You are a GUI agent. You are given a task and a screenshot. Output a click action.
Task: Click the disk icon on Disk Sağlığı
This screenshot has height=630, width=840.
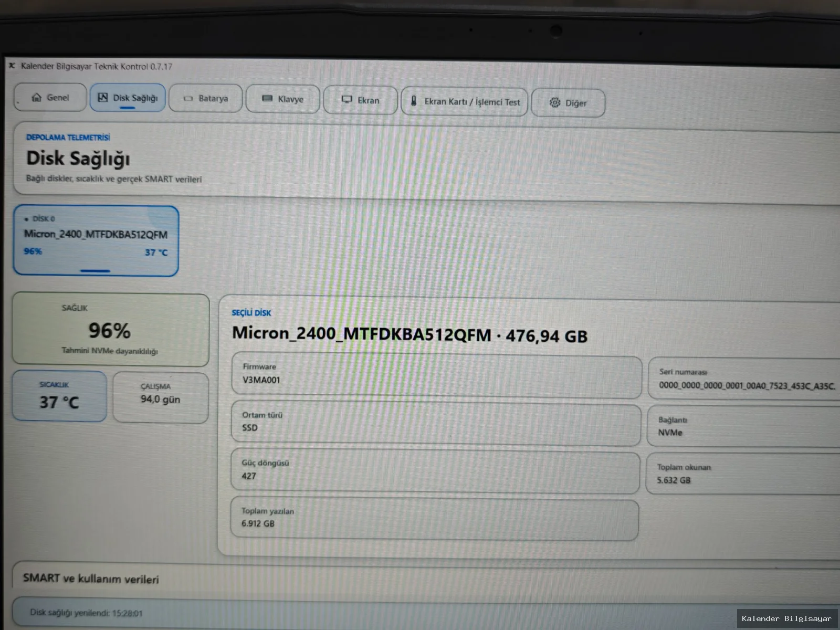[103, 98]
